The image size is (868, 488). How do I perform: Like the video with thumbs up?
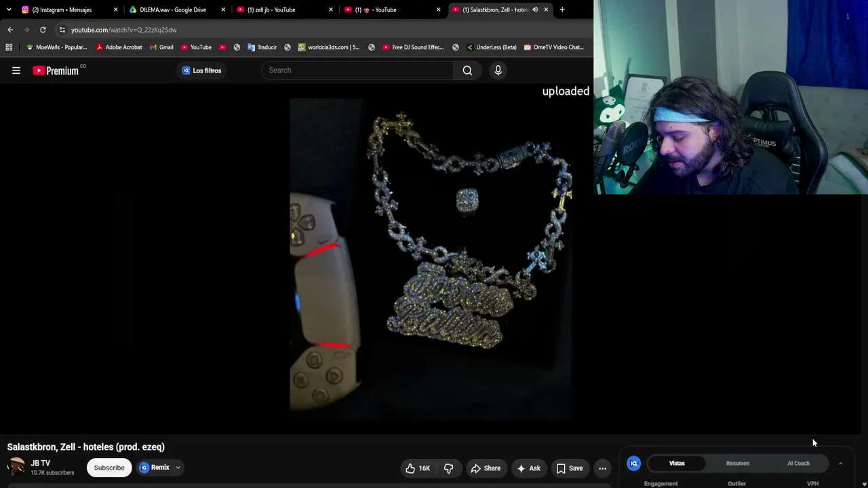click(x=418, y=468)
